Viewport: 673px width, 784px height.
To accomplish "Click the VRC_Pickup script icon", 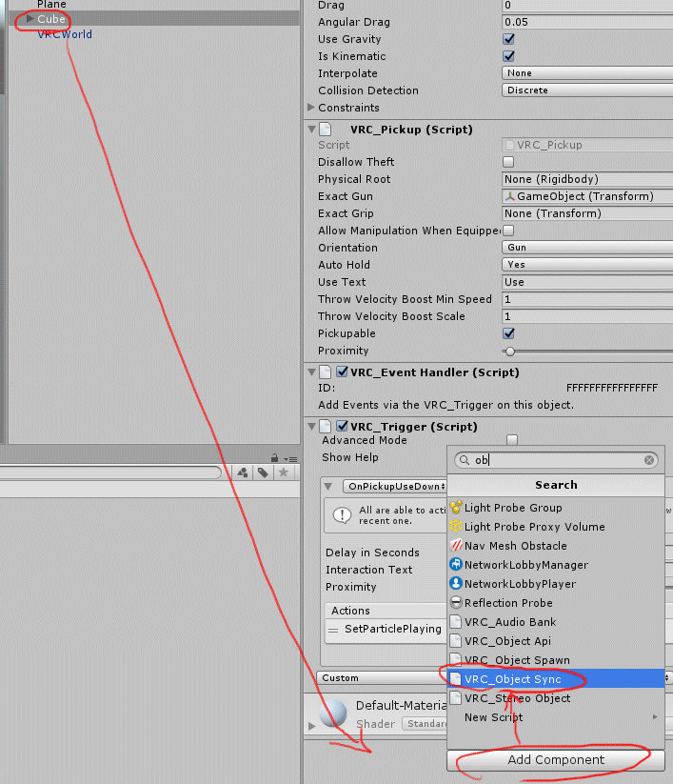I will click(326, 130).
